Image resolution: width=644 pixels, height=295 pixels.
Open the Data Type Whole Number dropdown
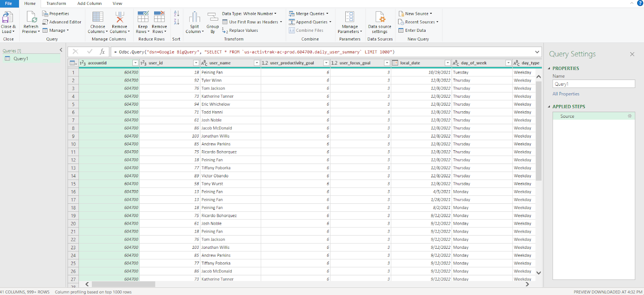coord(249,14)
